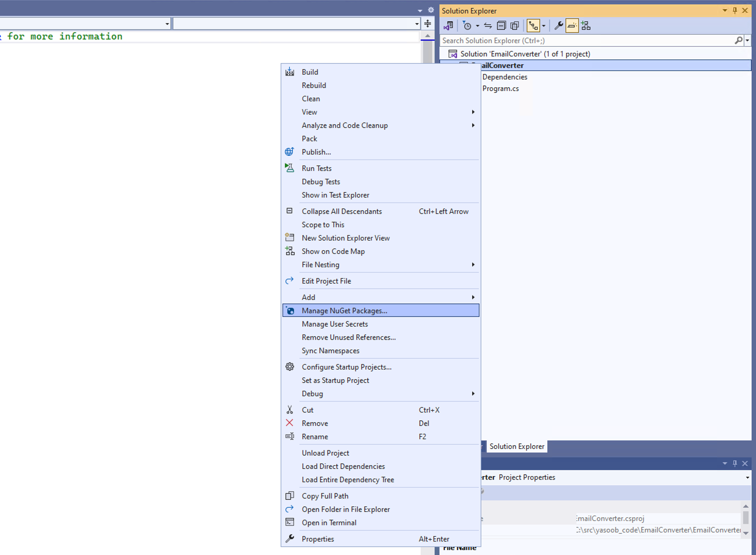The height and width of the screenshot is (555, 756).
Task: Select Manage NuGet Packages from the menu
Action: point(344,311)
